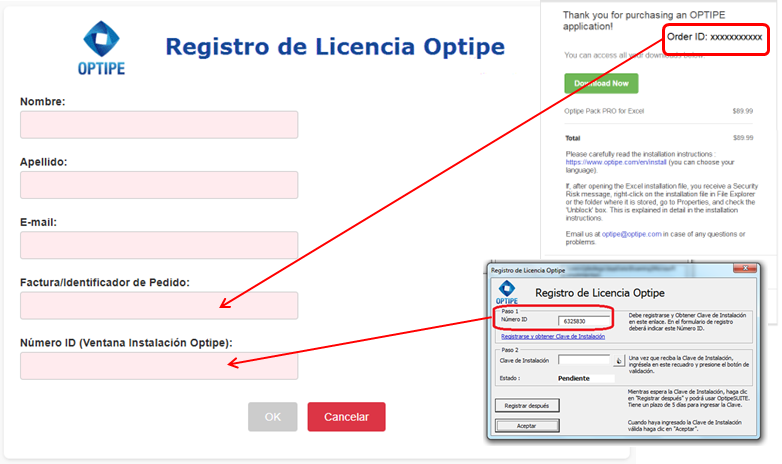This screenshot has width=782, height=464.
Task: Click the Número ID (Ventana Instalación Optipe) field
Action: [x=159, y=365]
